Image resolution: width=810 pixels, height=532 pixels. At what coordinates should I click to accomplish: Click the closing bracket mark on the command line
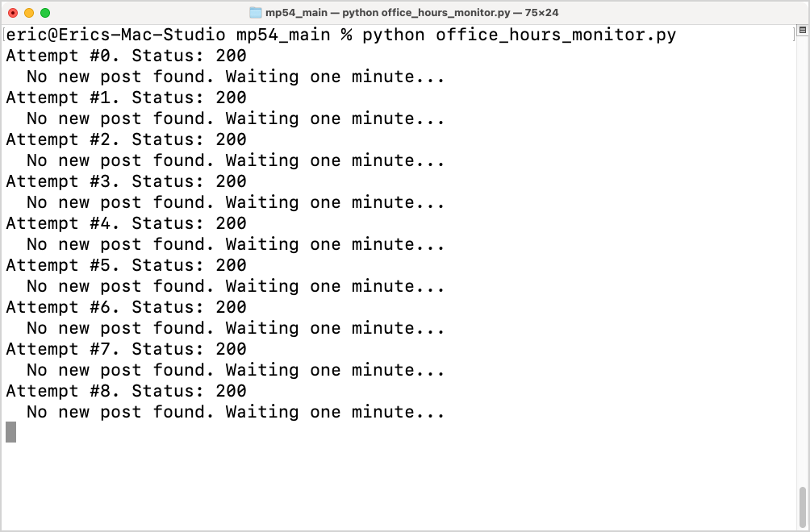pos(794,35)
